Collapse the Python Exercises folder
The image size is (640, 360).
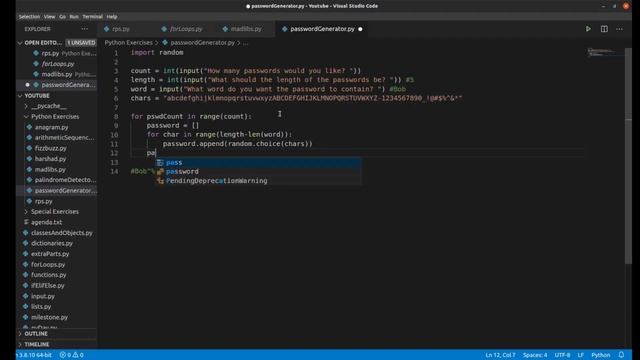[26, 117]
